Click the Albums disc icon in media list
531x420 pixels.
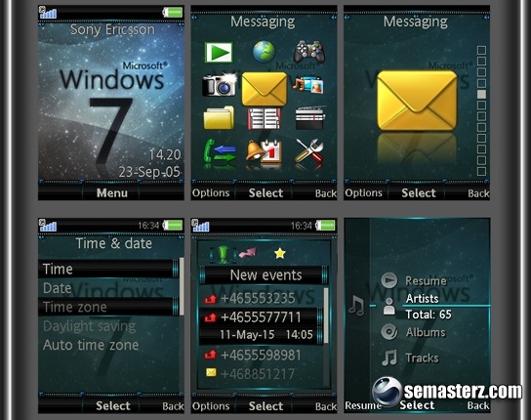[389, 331]
